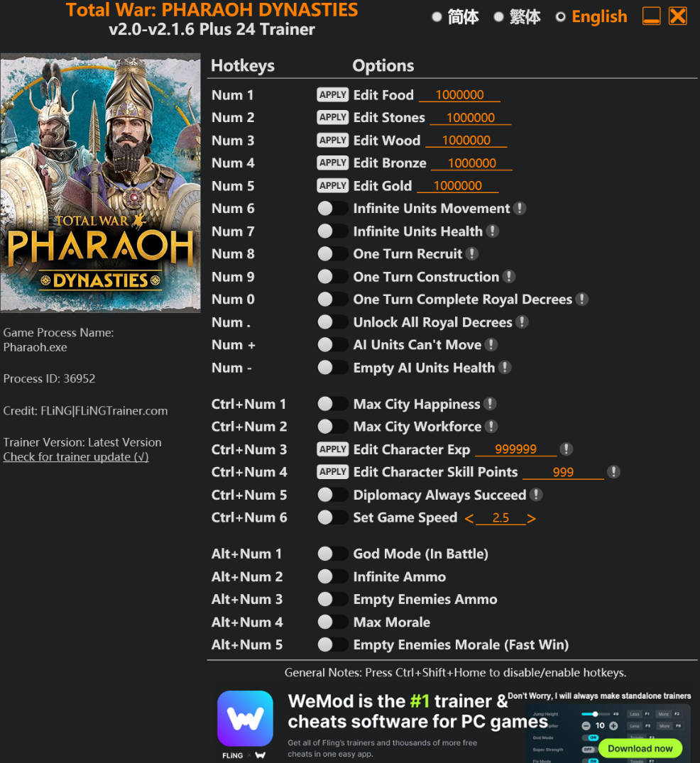Screen dimensions: 700x763
Task: Click the game speed value 2.5
Action: click(501, 517)
